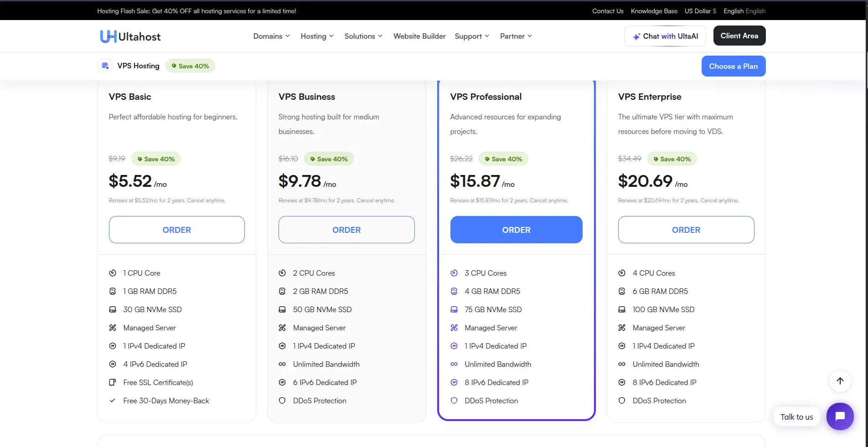
Task: Open the Solutions dropdown
Action: pyautogui.click(x=363, y=36)
